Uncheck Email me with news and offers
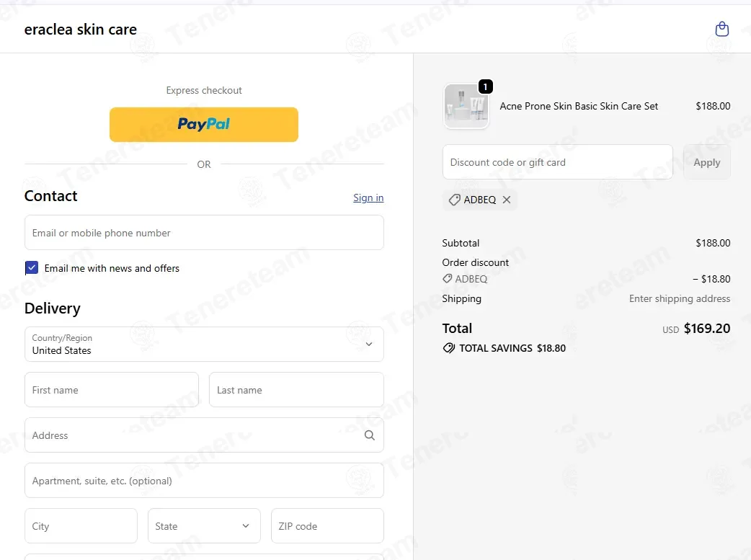This screenshot has height=560, width=751. pos(32,268)
